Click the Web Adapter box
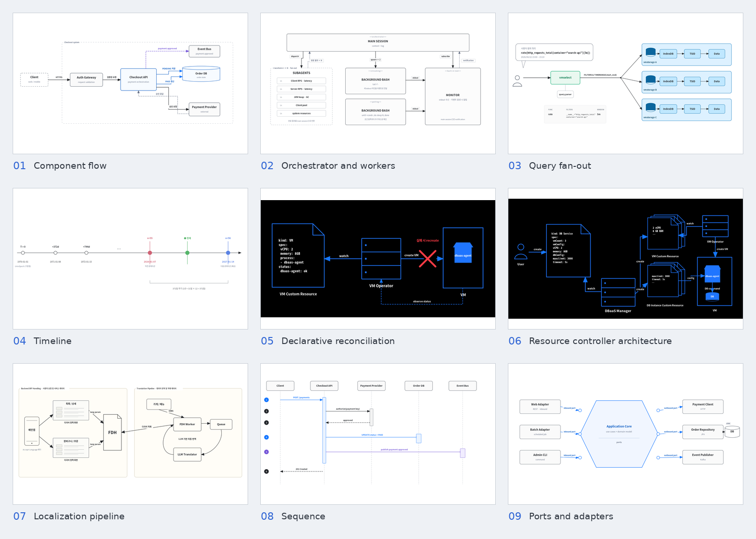The image size is (756, 539). click(x=540, y=406)
